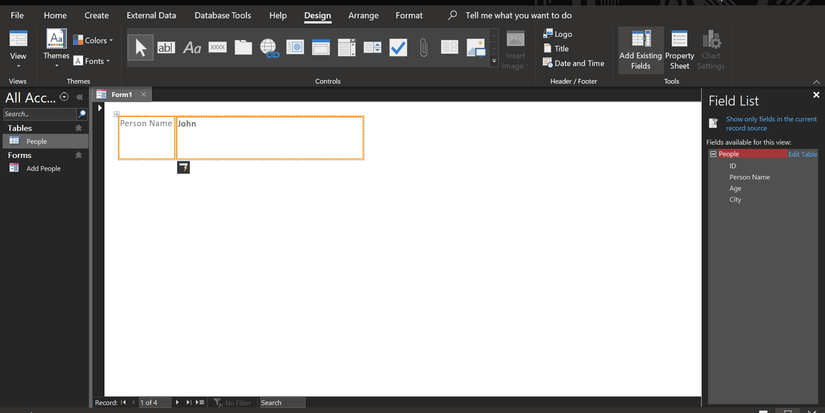Insert a Logo in header
825x413 pixels.
[x=558, y=34]
